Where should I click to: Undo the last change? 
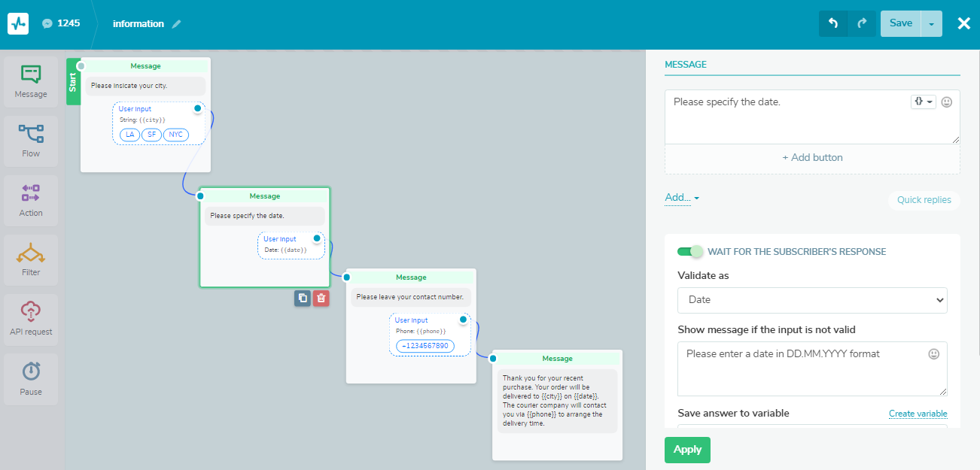pyautogui.click(x=832, y=23)
